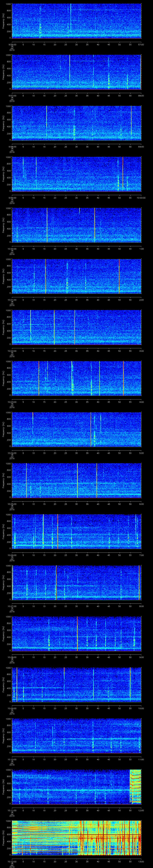Choose the spectrogram panel starting at 10:02:00

[x=76, y=327]
